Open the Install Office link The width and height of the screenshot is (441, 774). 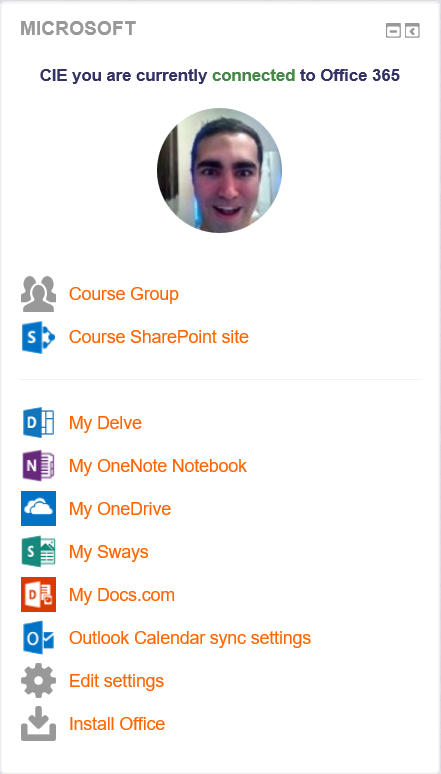click(x=117, y=724)
